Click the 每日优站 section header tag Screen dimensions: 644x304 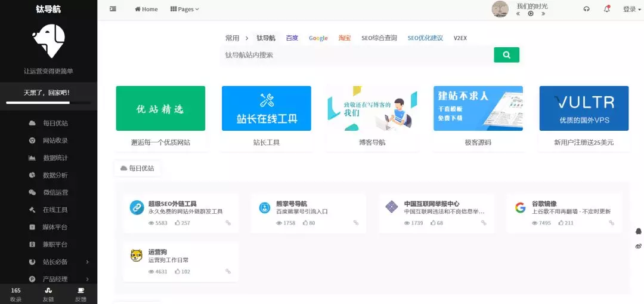(x=138, y=168)
